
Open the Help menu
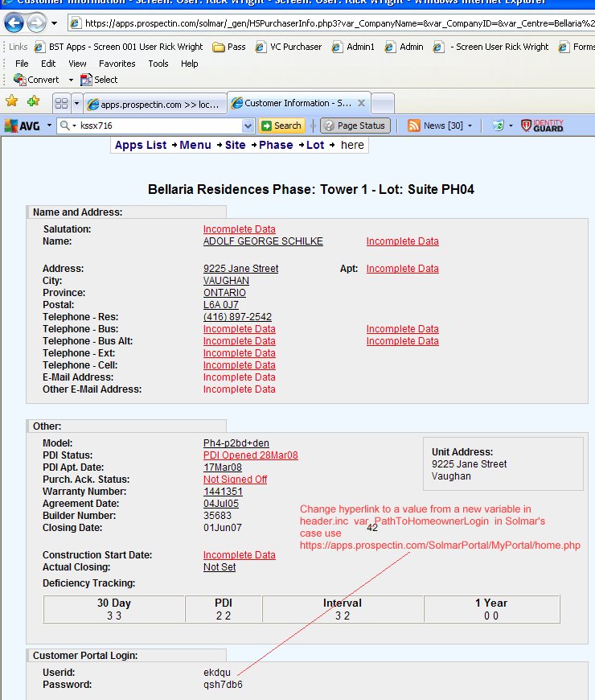coord(189,64)
